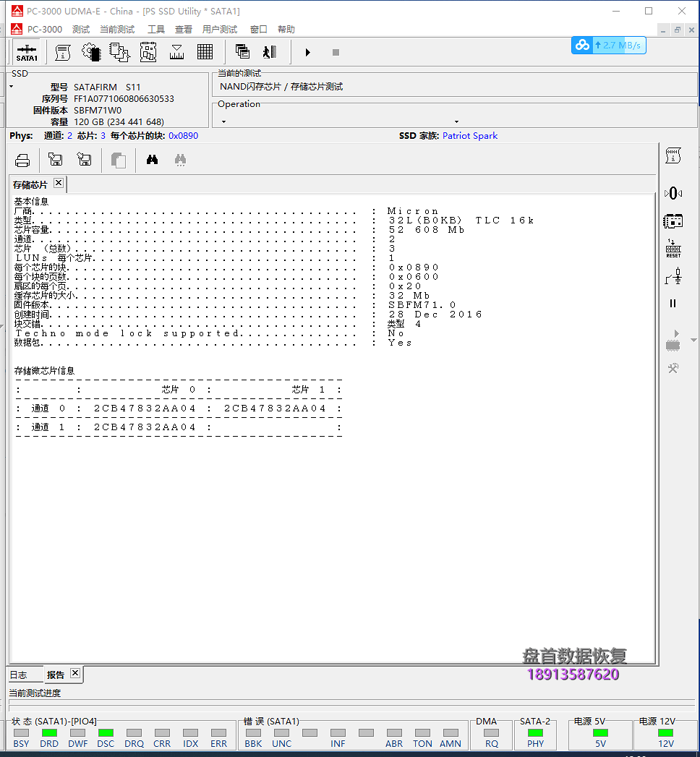Click the PCB card icon in right sidebar
The image size is (700, 757).
[x=673, y=221]
